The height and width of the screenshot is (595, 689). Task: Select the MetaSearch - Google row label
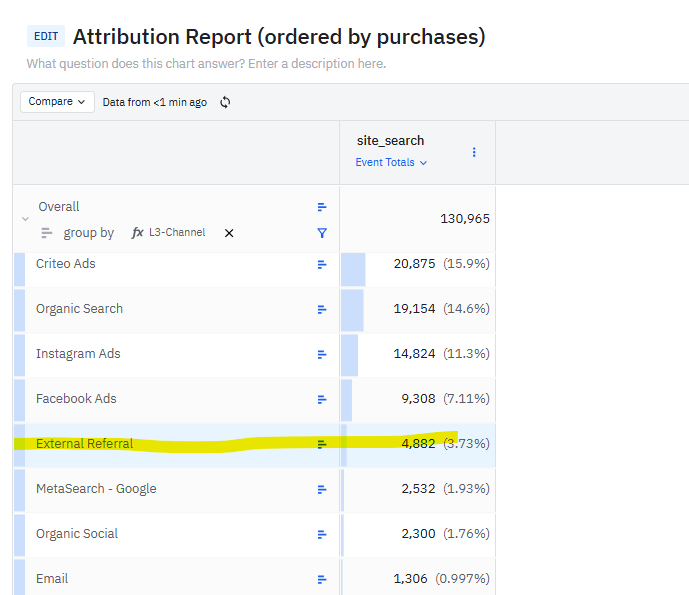(96, 489)
